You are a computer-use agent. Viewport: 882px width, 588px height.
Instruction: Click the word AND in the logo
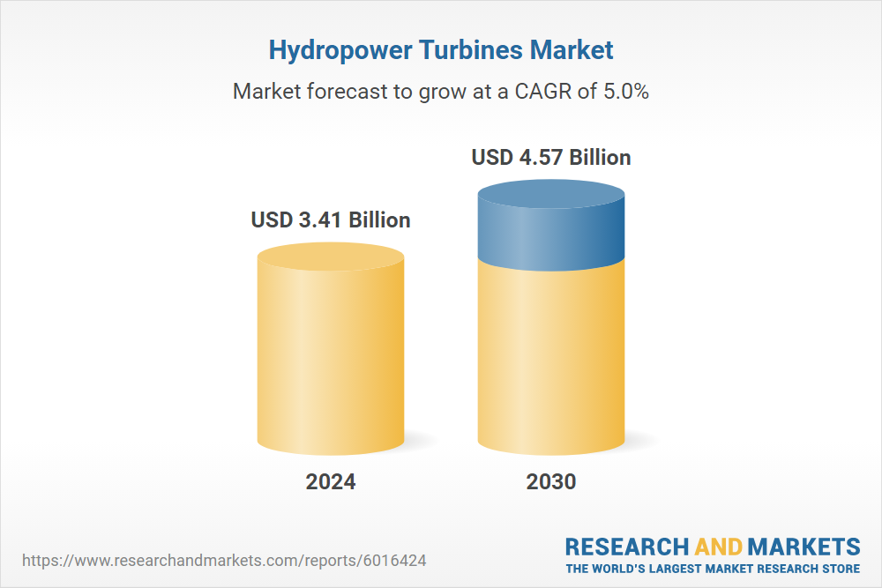pos(718,547)
